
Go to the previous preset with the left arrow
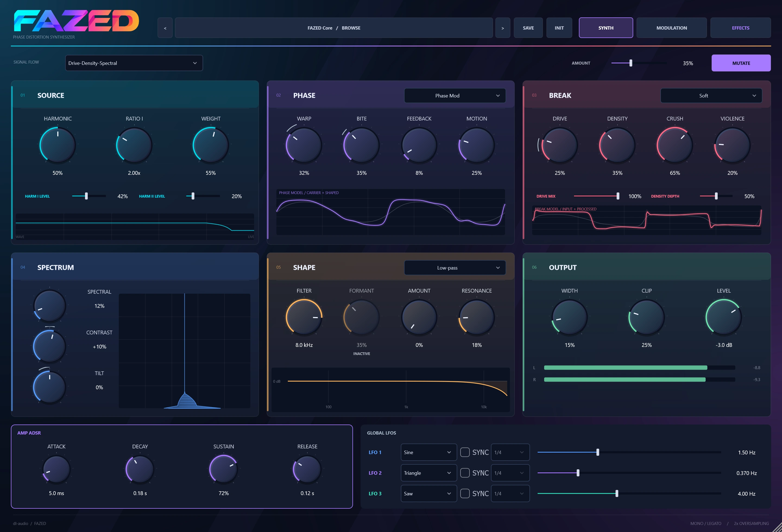click(x=165, y=28)
